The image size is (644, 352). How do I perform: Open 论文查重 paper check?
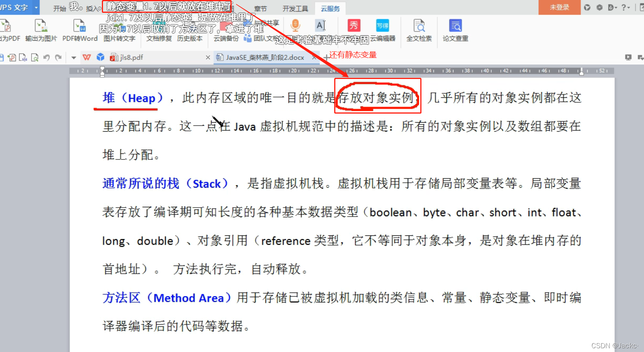[455, 30]
